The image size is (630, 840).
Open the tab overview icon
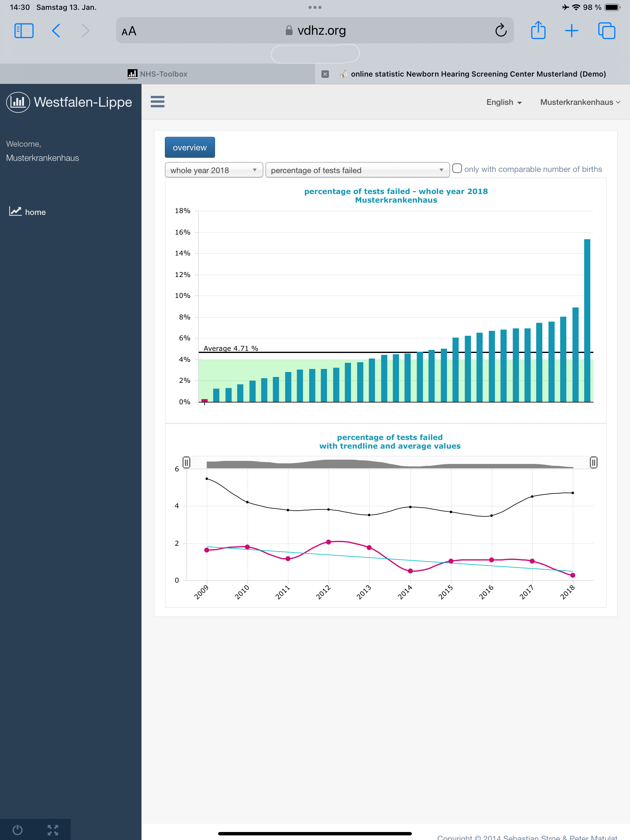coord(606,30)
